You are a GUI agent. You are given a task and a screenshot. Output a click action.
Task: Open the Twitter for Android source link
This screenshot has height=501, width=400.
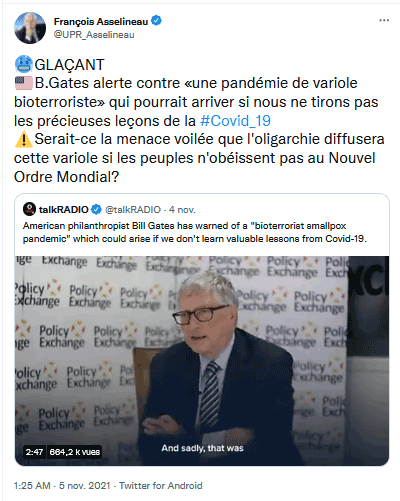(161, 486)
